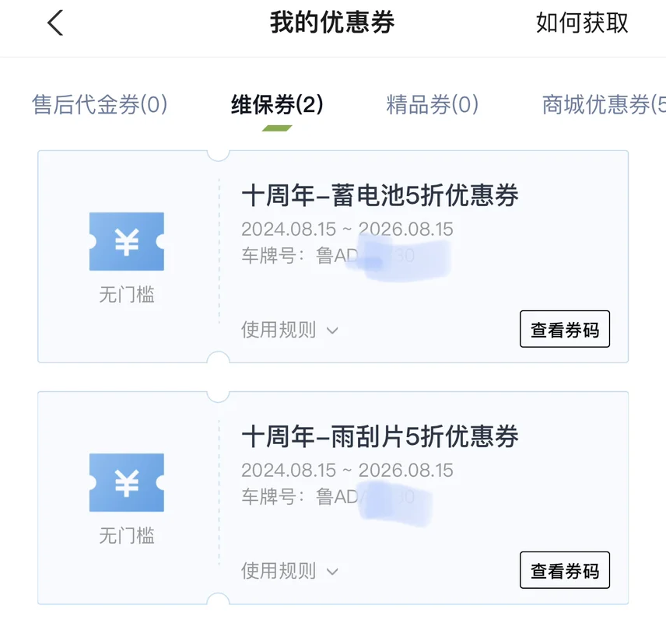This screenshot has width=666, height=644.
Task: View coupon code for 蓄电池5折优惠券
Action: [x=565, y=330]
